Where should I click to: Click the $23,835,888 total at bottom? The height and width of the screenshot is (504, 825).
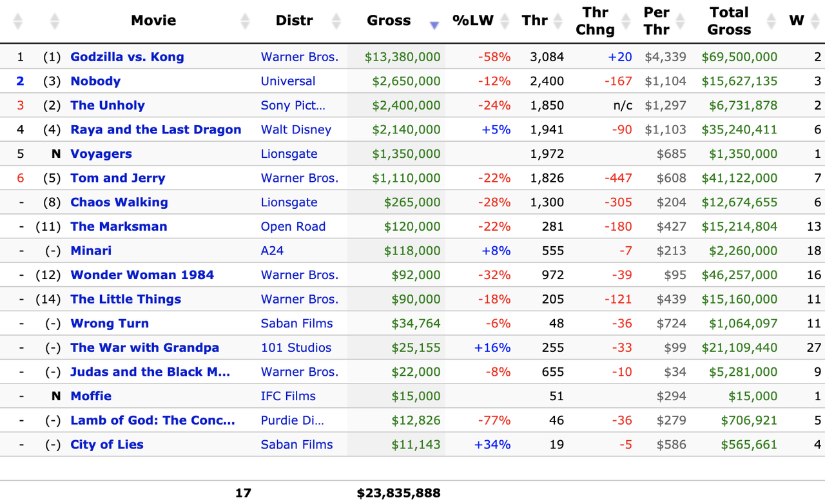pyautogui.click(x=399, y=493)
